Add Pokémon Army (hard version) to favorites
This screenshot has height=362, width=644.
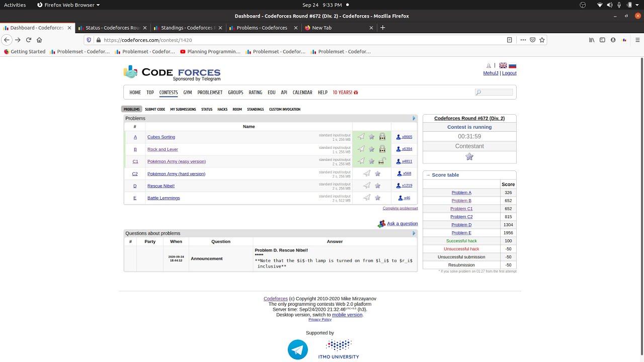378,173
